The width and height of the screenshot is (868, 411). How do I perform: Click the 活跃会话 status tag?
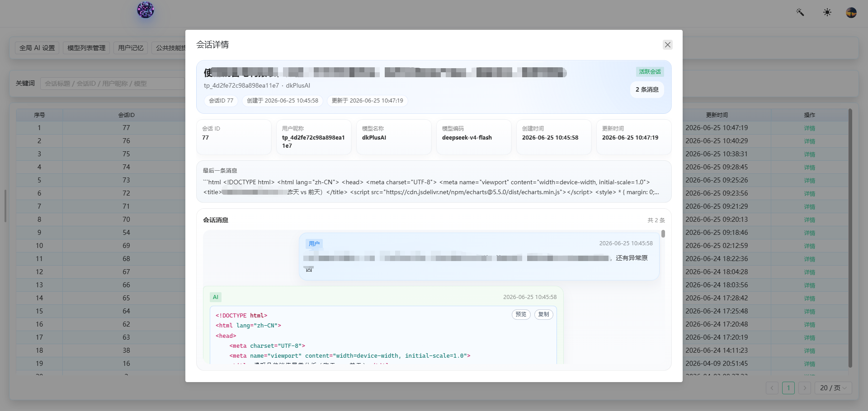pyautogui.click(x=650, y=72)
